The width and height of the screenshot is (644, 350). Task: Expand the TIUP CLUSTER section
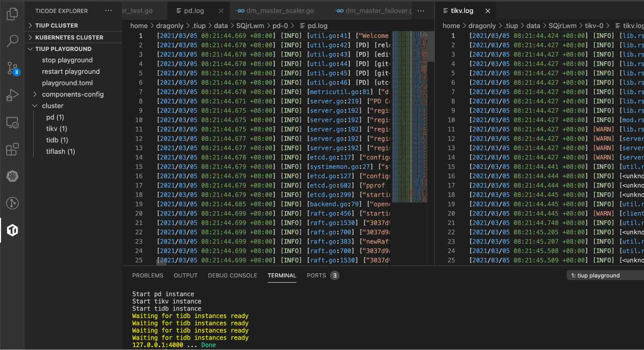tap(57, 25)
